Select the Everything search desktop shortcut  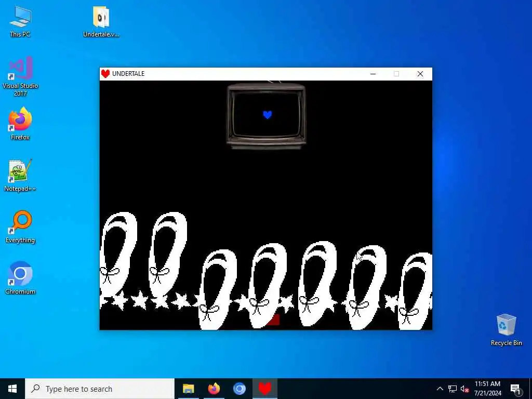(20, 227)
